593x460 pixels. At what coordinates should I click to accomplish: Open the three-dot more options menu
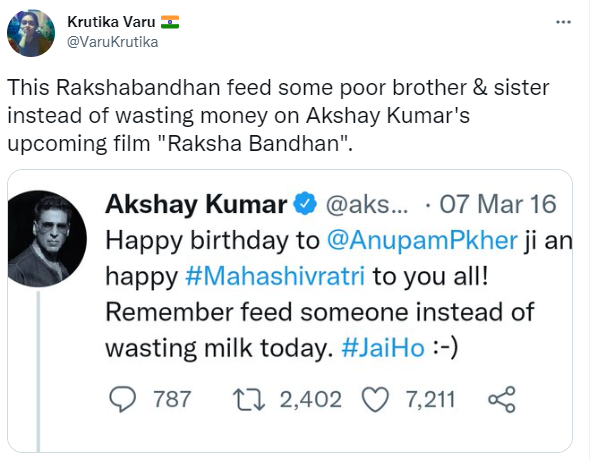(563, 22)
